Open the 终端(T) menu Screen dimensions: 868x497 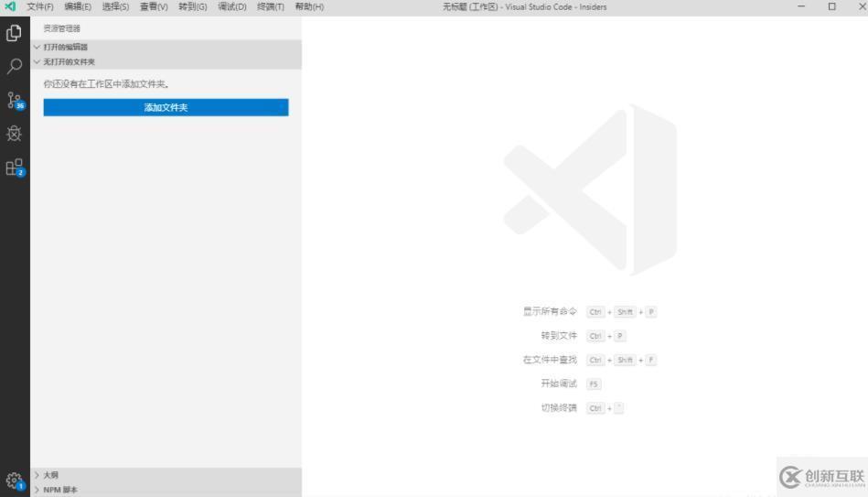(x=270, y=6)
